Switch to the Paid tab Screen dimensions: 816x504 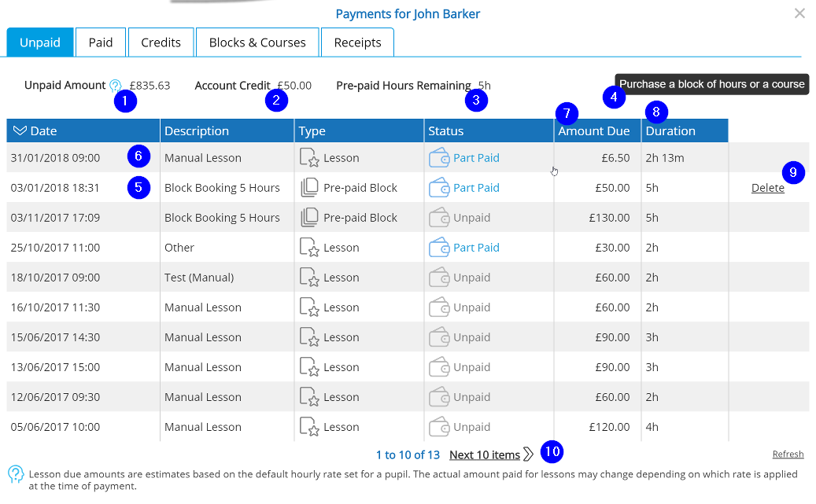coord(101,42)
